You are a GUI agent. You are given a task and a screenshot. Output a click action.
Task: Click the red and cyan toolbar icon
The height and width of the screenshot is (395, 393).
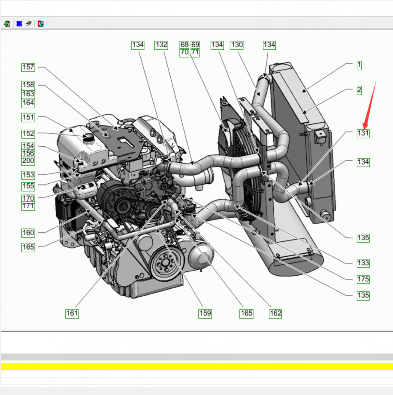pyautogui.click(x=41, y=24)
